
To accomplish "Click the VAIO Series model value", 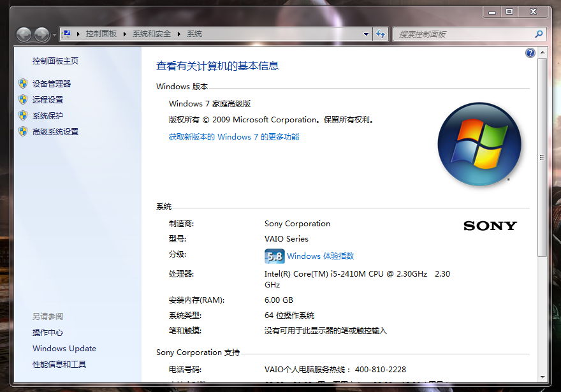I will coord(286,239).
